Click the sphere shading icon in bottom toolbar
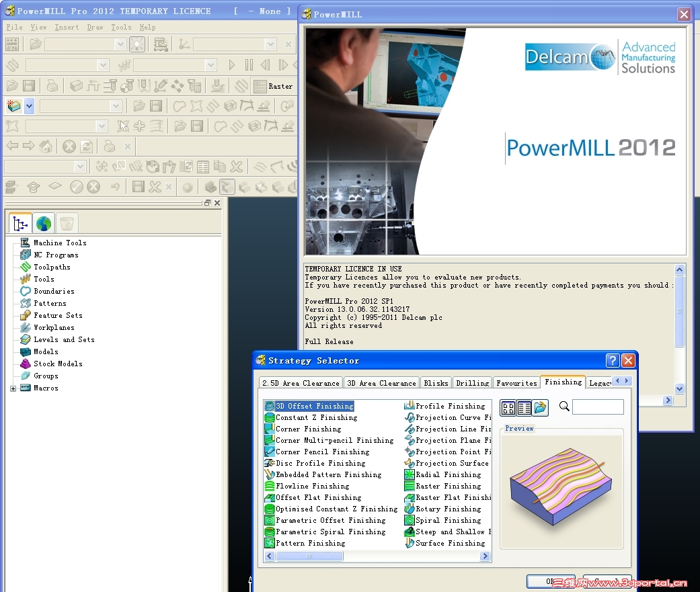The image size is (700, 592). (188, 187)
